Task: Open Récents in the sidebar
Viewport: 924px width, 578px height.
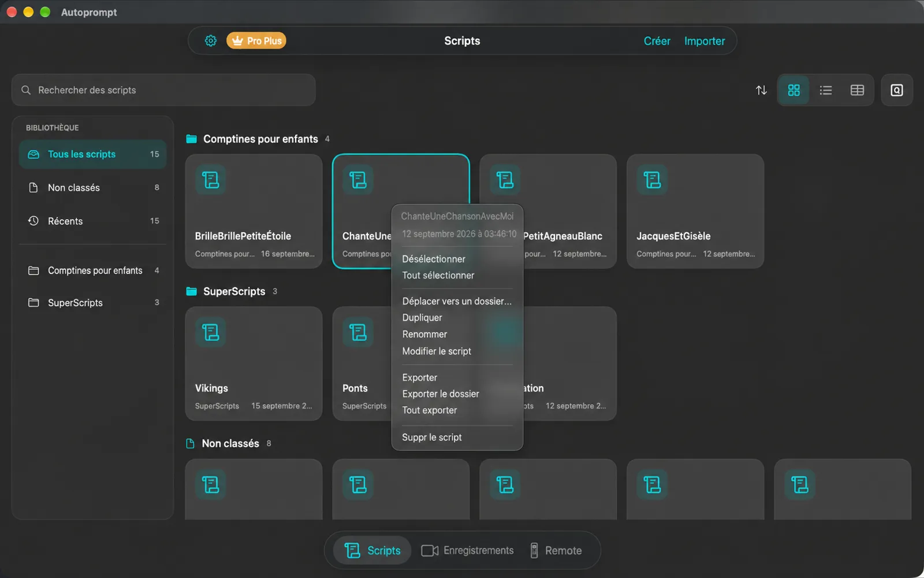Action: pos(93,221)
